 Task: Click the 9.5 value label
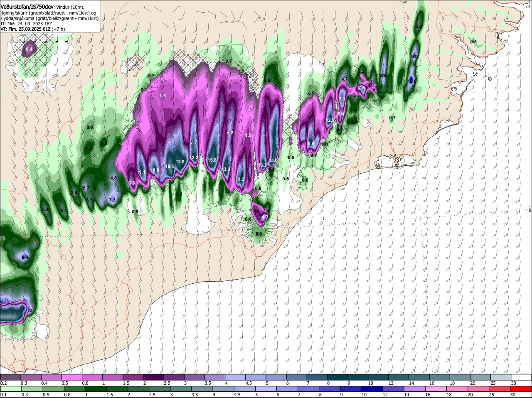tap(241, 179)
